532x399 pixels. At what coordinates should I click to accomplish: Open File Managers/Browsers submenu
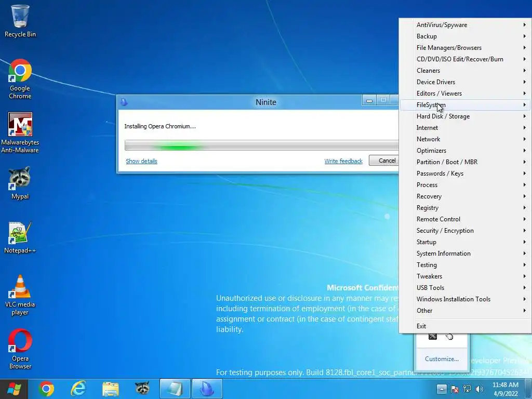464,48
